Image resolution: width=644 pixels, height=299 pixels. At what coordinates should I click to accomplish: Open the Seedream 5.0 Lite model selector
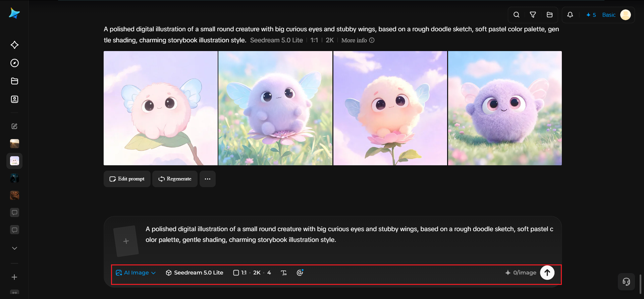(x=195, y=273)
